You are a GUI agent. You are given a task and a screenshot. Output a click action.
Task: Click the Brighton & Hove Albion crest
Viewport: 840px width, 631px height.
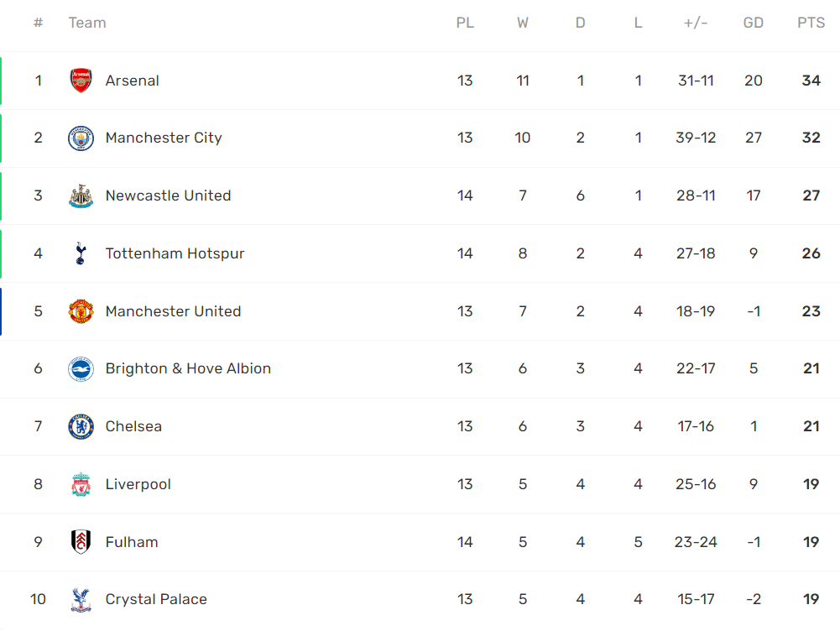[x=81, y=369]
